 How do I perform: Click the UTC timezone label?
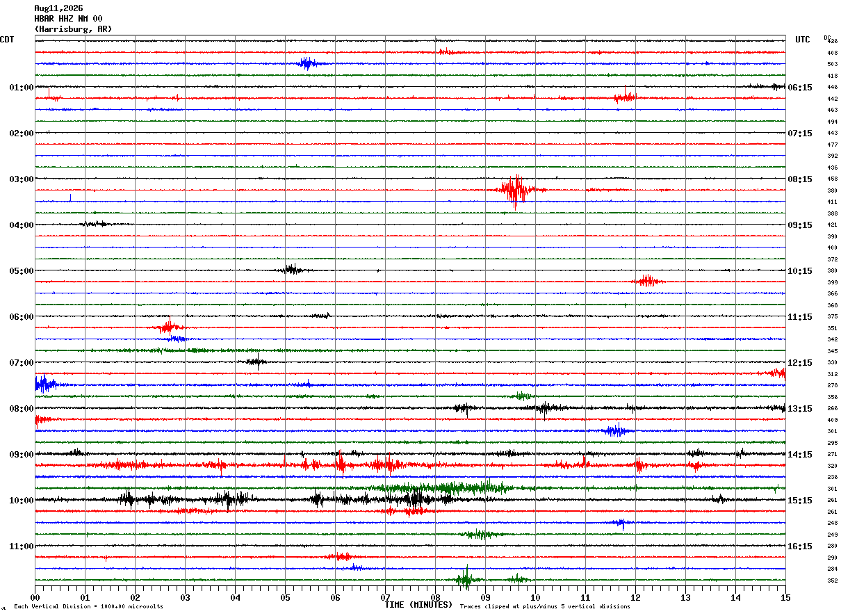coord(803,40)
